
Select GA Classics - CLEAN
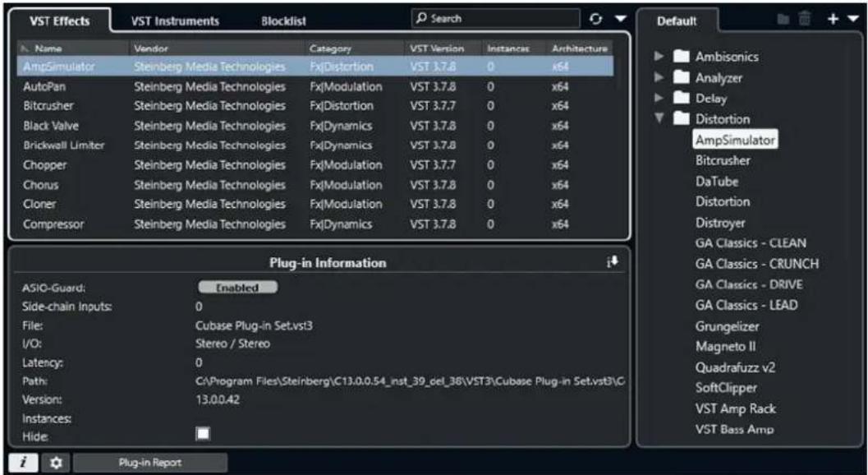click(751, 243)
